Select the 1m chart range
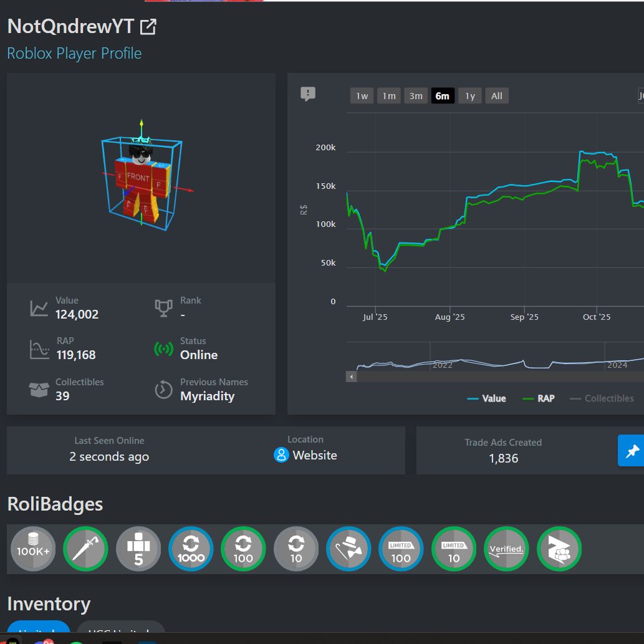The image size is (644, 644). pyautogui.click(x=389, y=96)
